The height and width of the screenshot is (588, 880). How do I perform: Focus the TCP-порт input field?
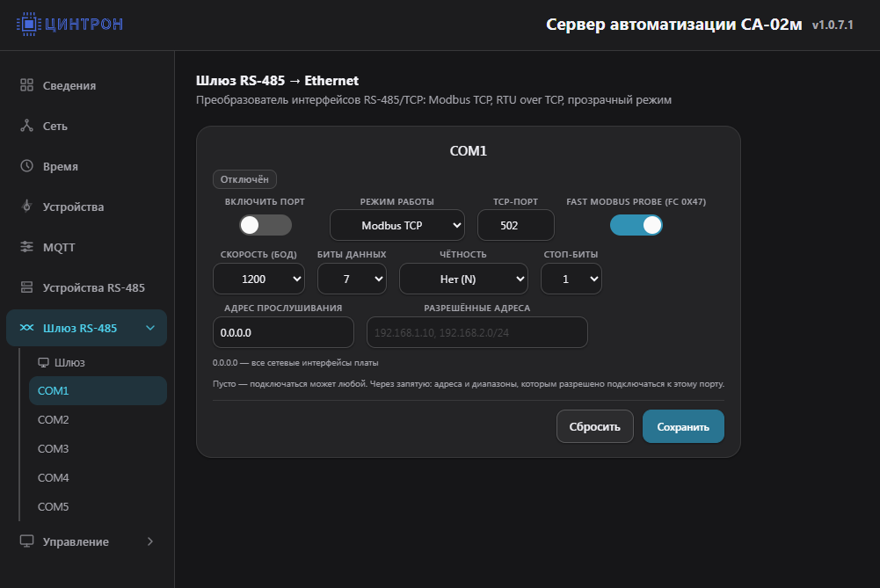516,225
